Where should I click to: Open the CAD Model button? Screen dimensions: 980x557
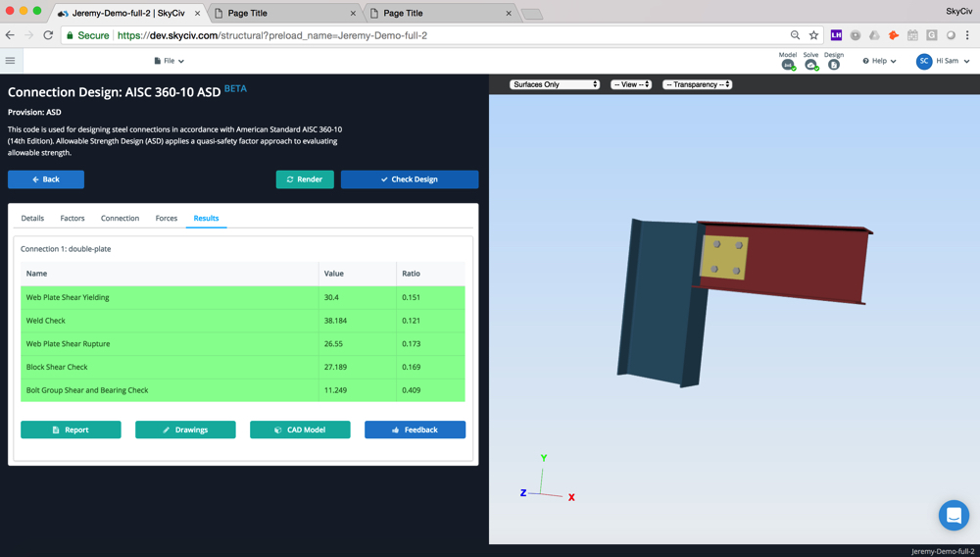[300, 430]
